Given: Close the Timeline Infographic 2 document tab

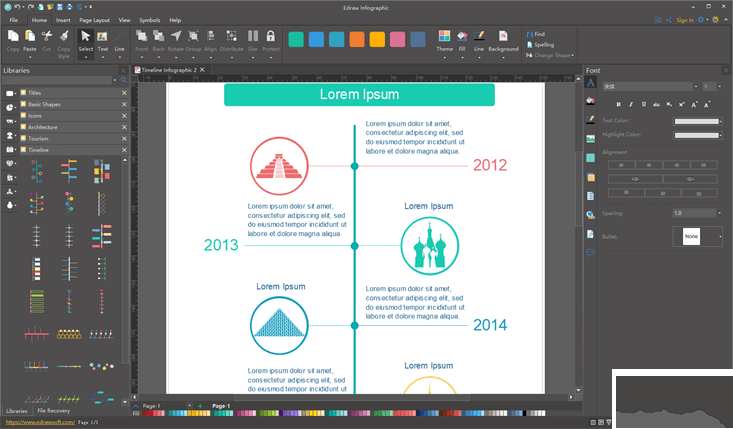Looking at the screenshot, I should click(x=202, y=70).
